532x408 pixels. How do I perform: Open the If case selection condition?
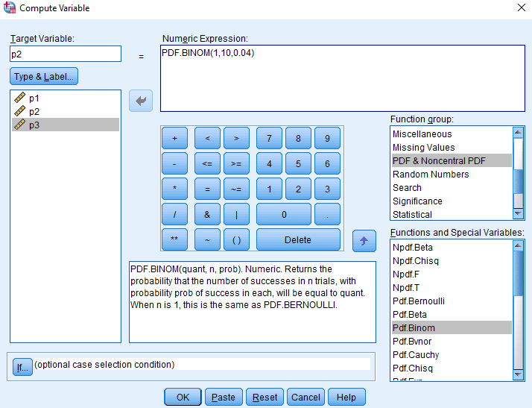[22, 367]
